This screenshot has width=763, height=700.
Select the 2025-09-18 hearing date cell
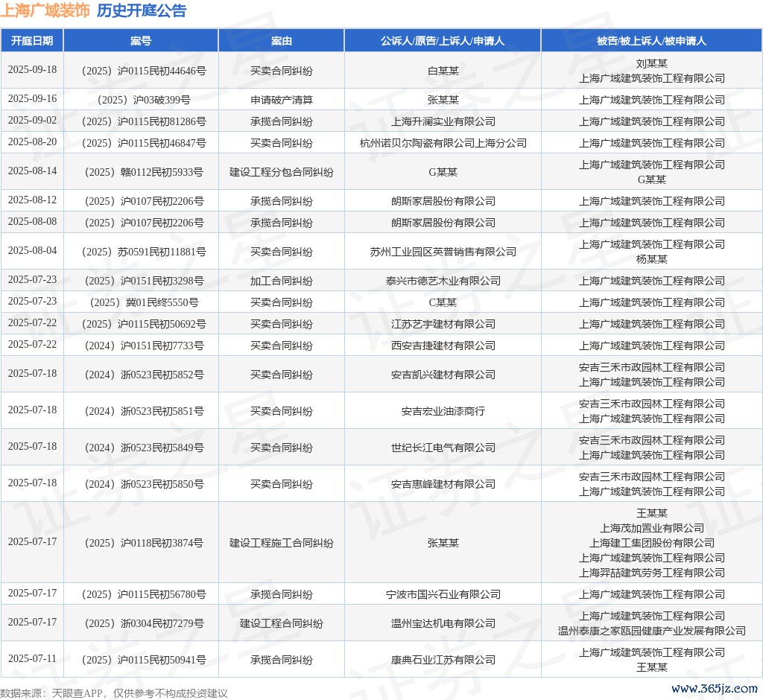(x=32, y=70)
